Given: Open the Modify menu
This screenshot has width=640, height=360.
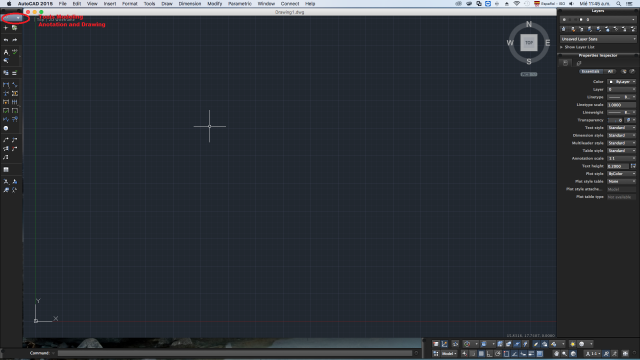Looking at the screenshot, I should point(215,4).
